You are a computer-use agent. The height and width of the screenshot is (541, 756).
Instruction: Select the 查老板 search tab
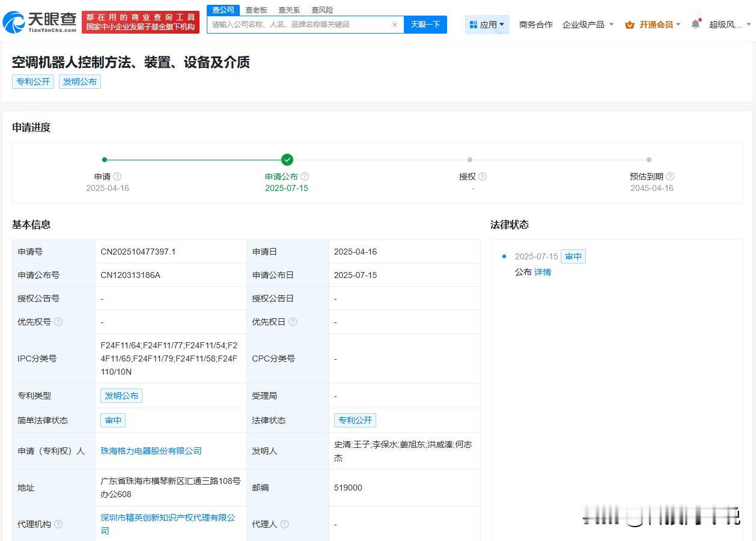(256, 10)
